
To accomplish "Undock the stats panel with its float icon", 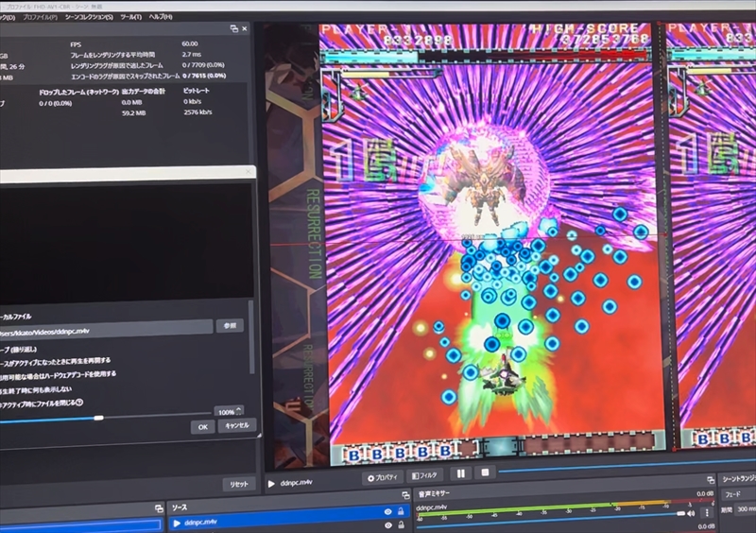I will tap(234, 29).
